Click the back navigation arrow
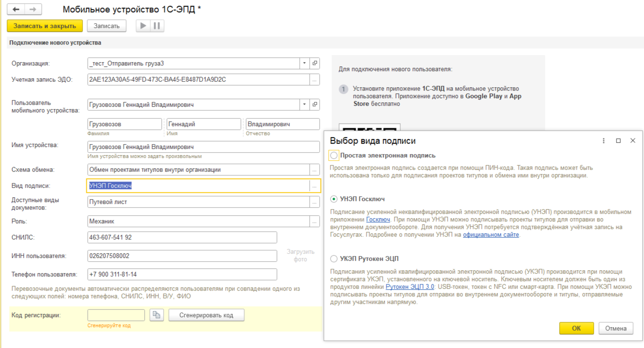The height and width of the screenshot is (348, 644). (x=16, y=9)
